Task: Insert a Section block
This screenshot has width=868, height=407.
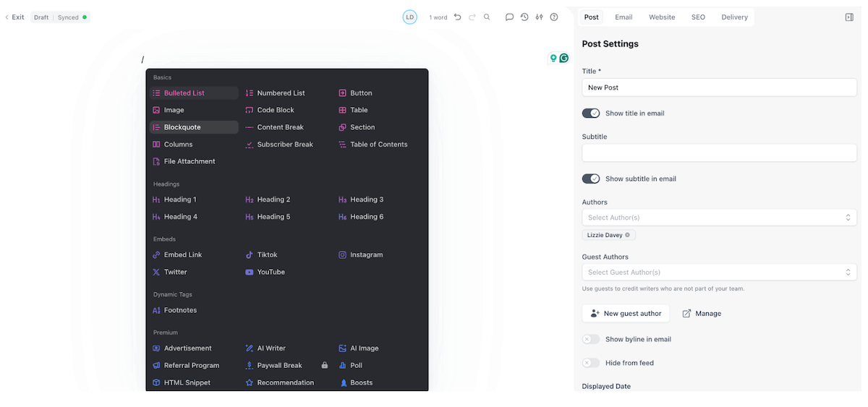Action: click(x=357, y=127)
